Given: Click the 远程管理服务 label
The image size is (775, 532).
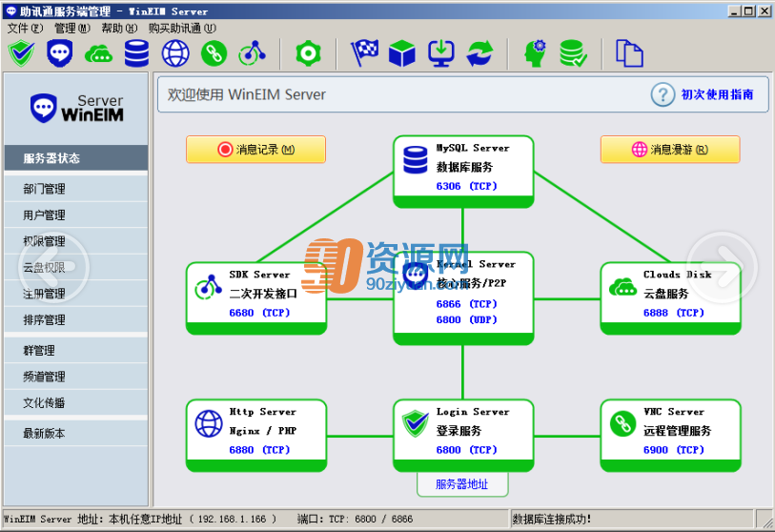Looking at the screenshot, I should (x=677, y=431).
